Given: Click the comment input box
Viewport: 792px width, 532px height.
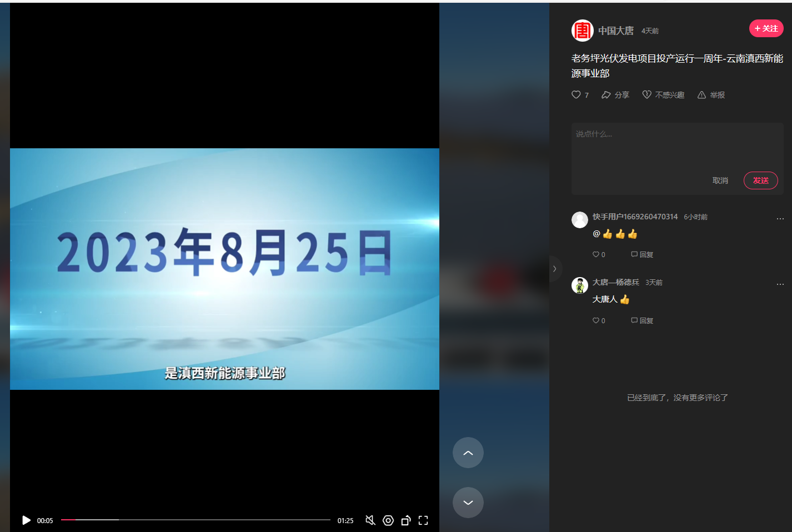Looking at the screenshot, I should click(676, 147).
